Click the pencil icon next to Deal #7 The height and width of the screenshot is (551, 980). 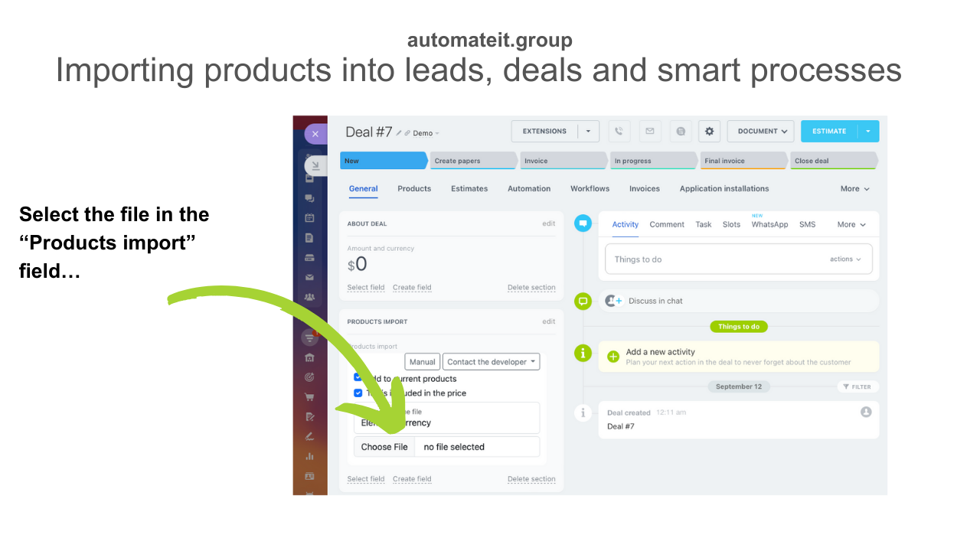point(399,133)
